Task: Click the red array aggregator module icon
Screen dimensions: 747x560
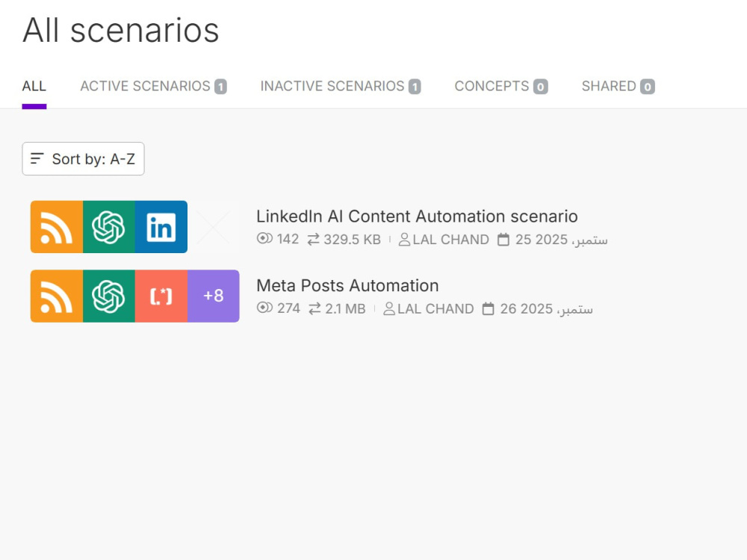Action: 161,296
